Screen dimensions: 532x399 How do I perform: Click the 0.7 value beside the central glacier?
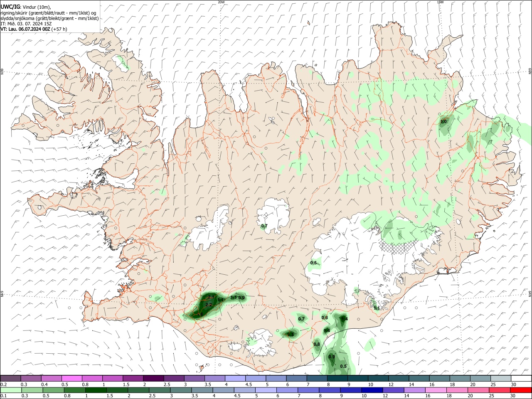coord(264,226)
